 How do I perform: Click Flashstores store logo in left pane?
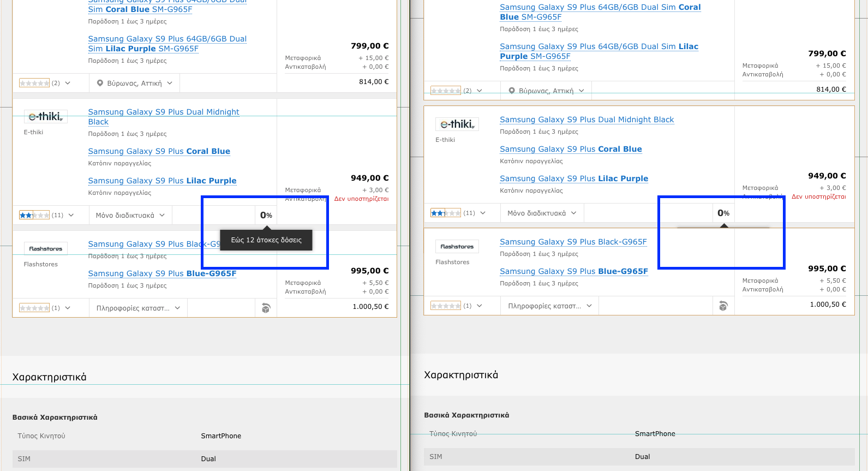(46, 248)
